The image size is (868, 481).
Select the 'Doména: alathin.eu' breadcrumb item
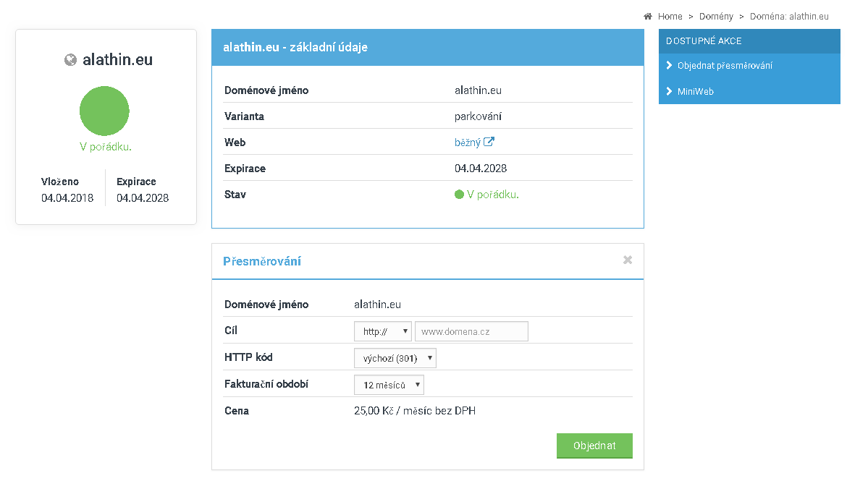pos(789,16)
